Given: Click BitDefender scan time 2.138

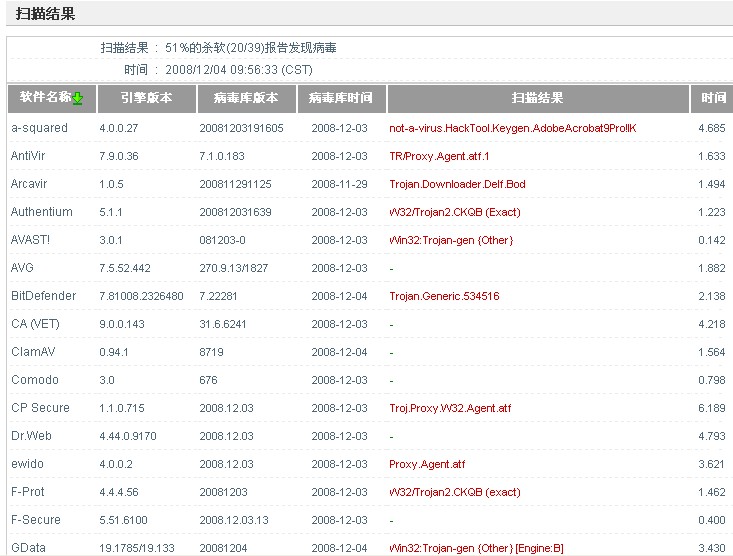Looking at the screenshot, I should pos(711,296).
